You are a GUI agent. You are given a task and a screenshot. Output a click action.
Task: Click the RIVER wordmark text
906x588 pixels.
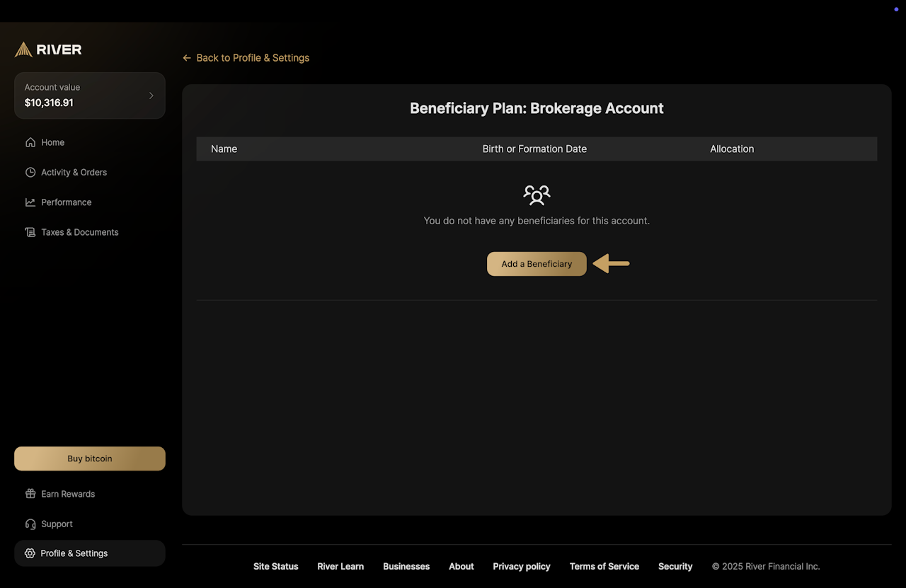coord(59,50)
